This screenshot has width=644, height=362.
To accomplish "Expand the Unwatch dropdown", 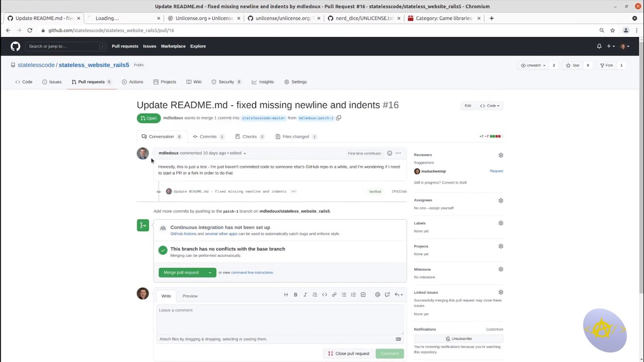I will click(533, 65).
